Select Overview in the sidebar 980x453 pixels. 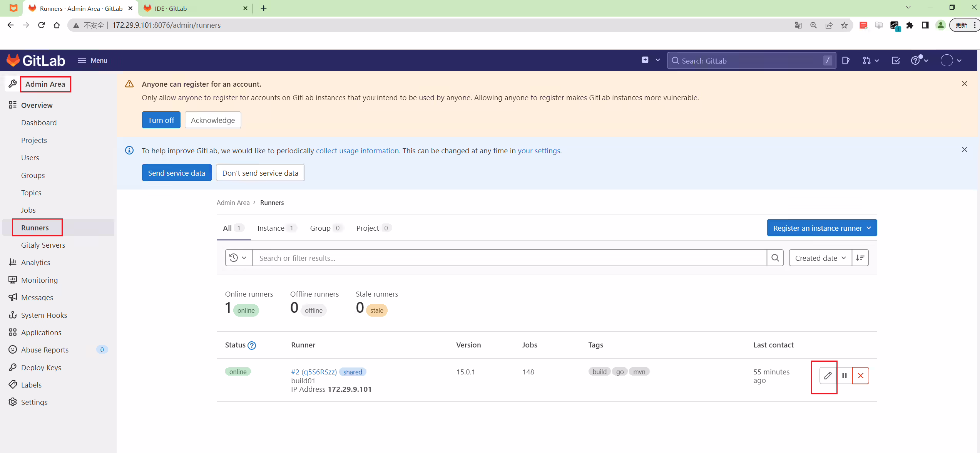[37, 105]
